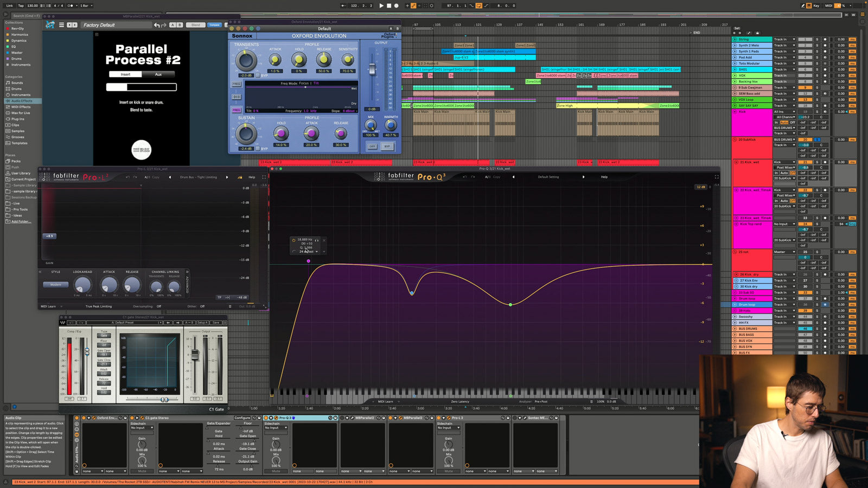Open the hamburger menu in MBParallel plugin
The height and width of the screenshot is (488, 868).
tap(61, 25)
